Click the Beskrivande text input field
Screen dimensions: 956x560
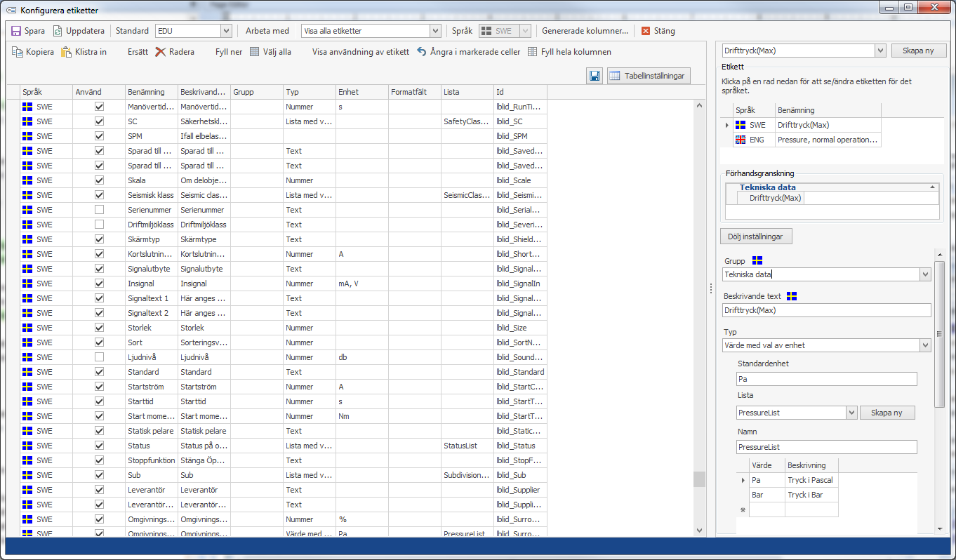(826, 310)
